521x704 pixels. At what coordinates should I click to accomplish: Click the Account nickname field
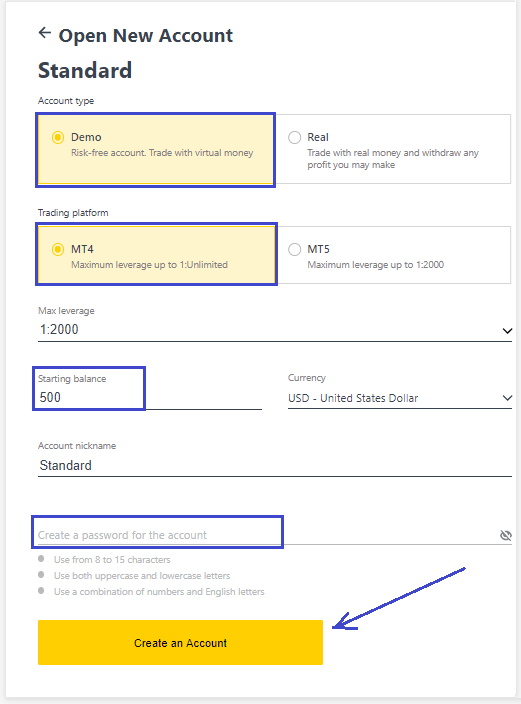[x=275, y=465]
